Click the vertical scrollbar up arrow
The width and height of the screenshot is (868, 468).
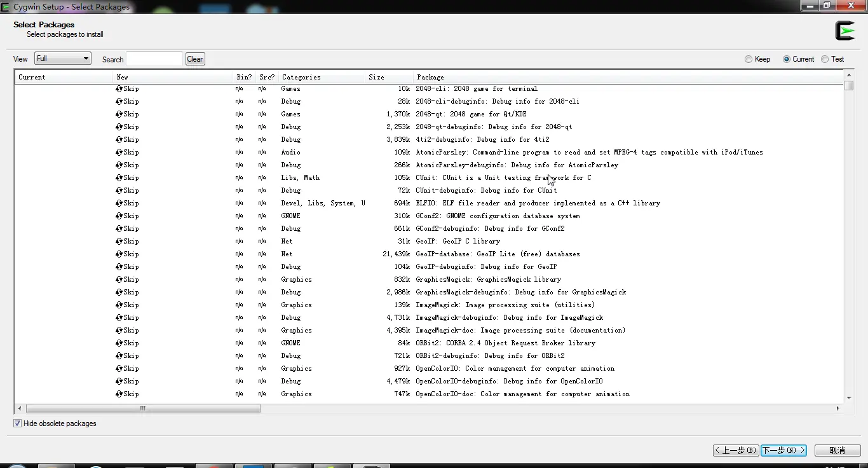pyautogui.click(x=848, y=76)
